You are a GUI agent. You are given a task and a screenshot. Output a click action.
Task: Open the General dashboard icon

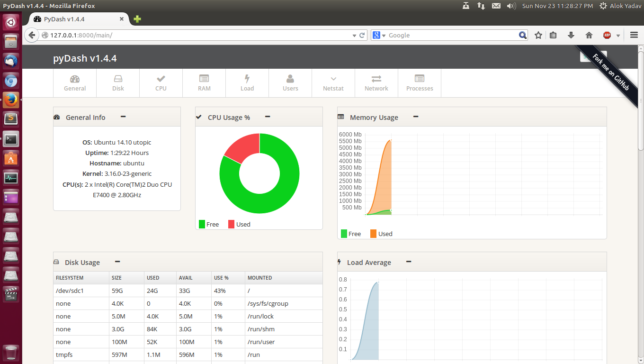75,79
